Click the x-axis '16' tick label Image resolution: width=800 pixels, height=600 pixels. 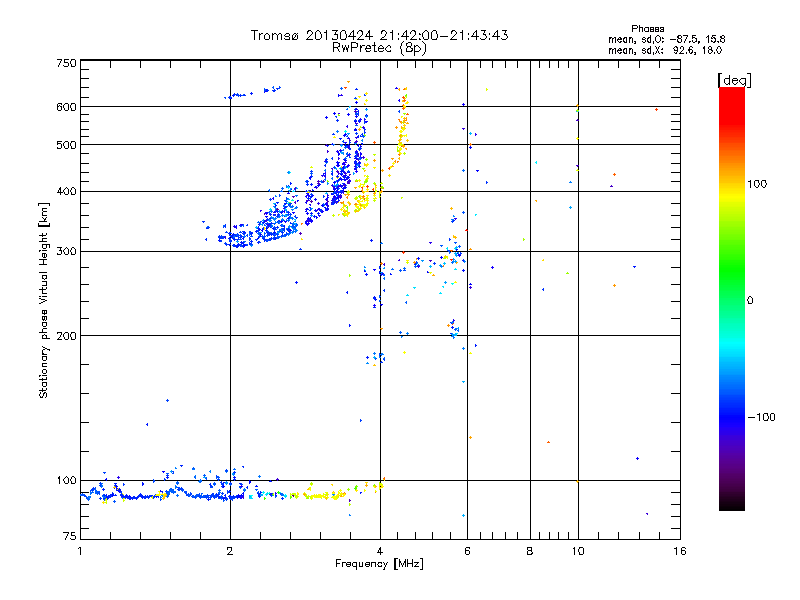coord(680,551)
